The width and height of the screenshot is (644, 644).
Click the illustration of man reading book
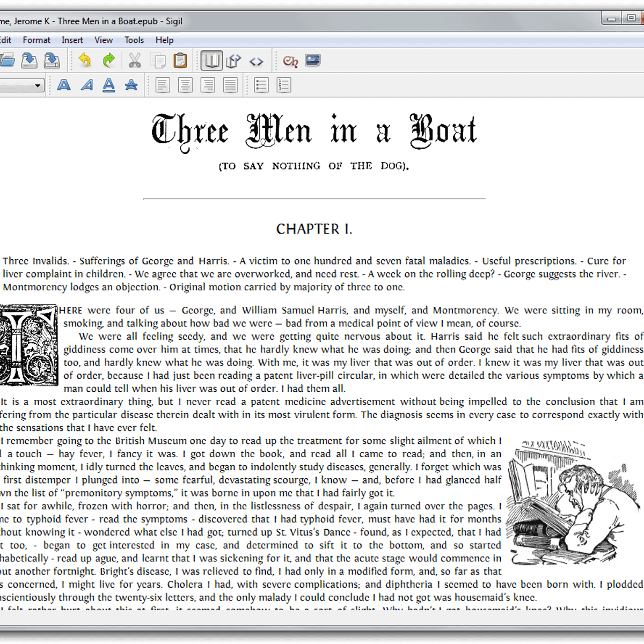(574, 502)
